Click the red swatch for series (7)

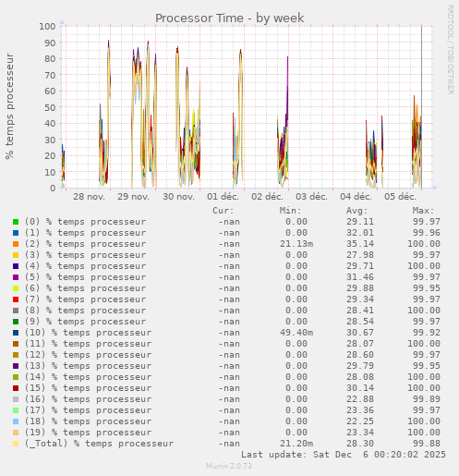16,299
